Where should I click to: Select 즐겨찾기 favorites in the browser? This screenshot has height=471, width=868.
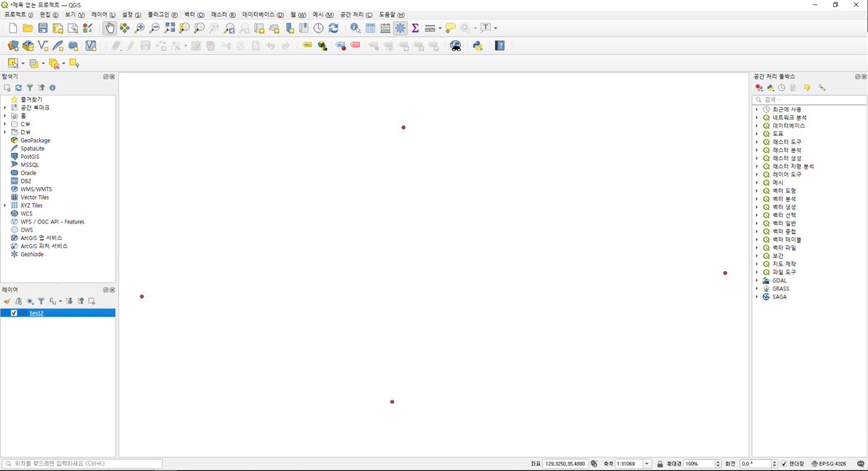(x=31, y=100)
